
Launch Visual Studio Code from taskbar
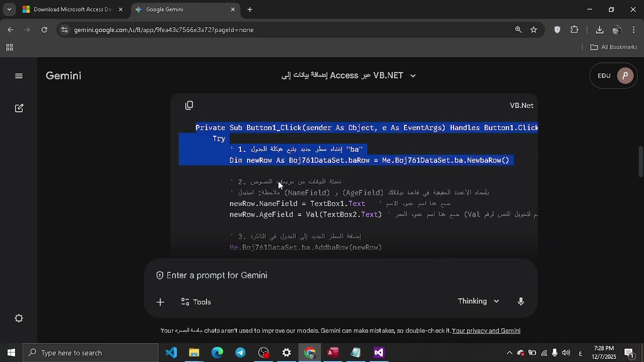pyautogui.click(x=171, y=353)
